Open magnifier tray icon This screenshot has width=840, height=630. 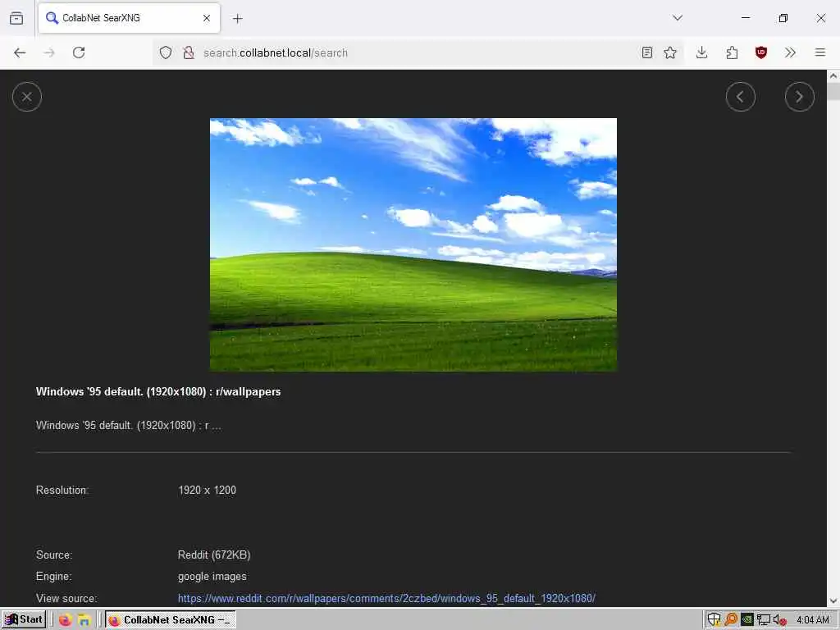click(731, 620)
